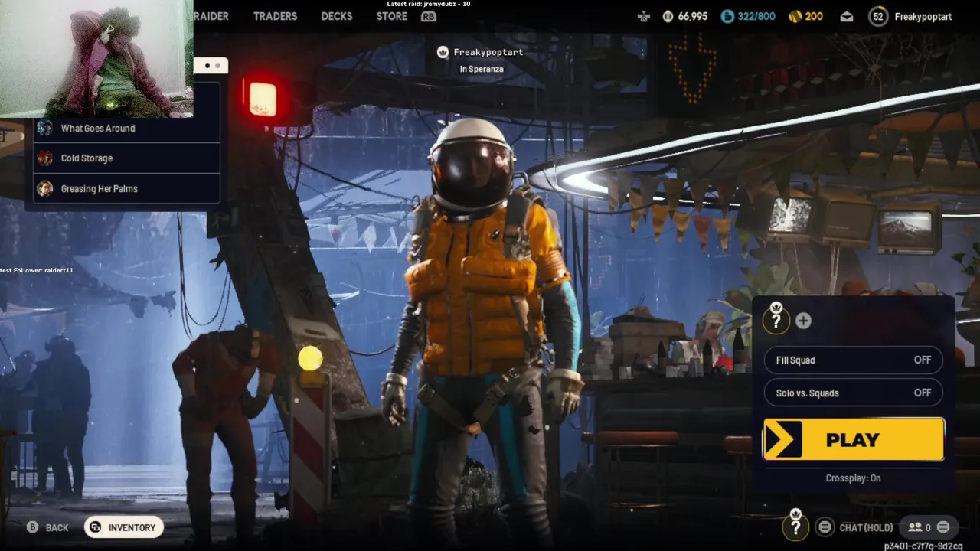This screenshot has width=980, height=551.
Task: Open the Traders tab
Action: 275,16
